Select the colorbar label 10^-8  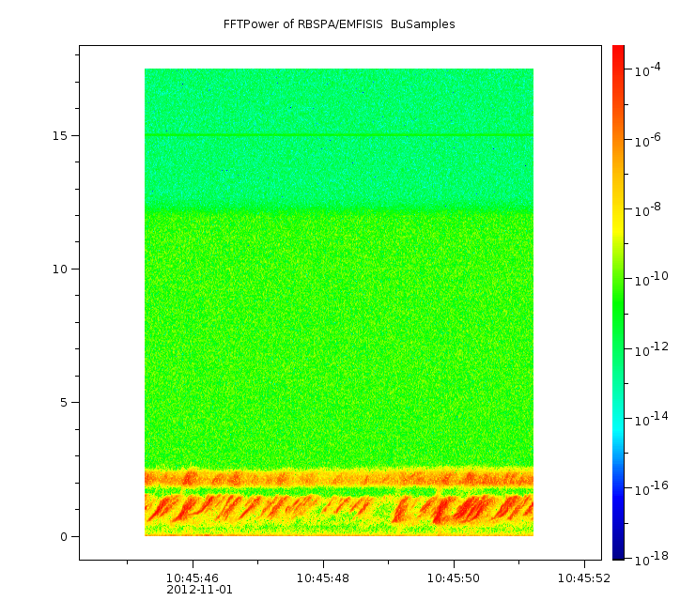[647, 210]
